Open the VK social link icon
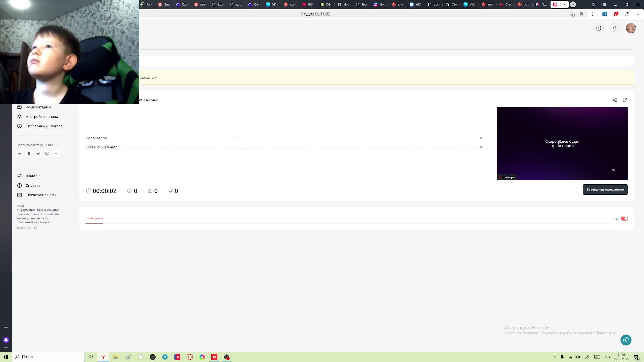 20,154
